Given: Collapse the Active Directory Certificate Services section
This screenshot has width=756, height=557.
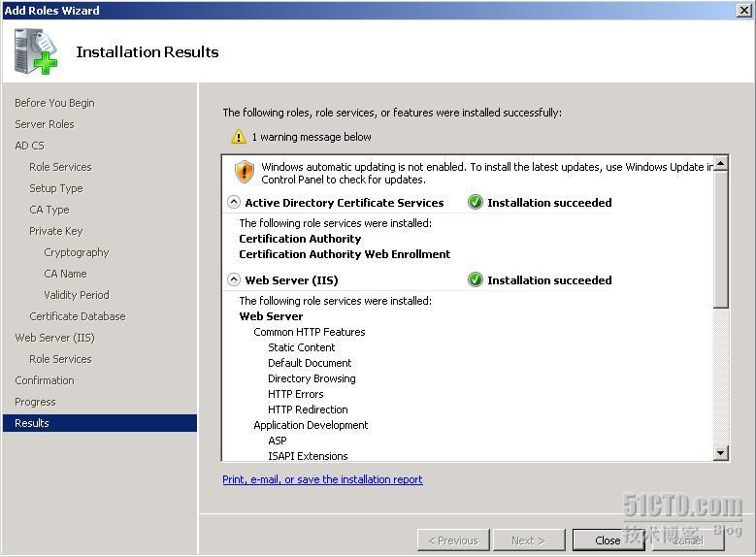Looking at the screenshot, I should pyautogui.click(x=234, y=202).
